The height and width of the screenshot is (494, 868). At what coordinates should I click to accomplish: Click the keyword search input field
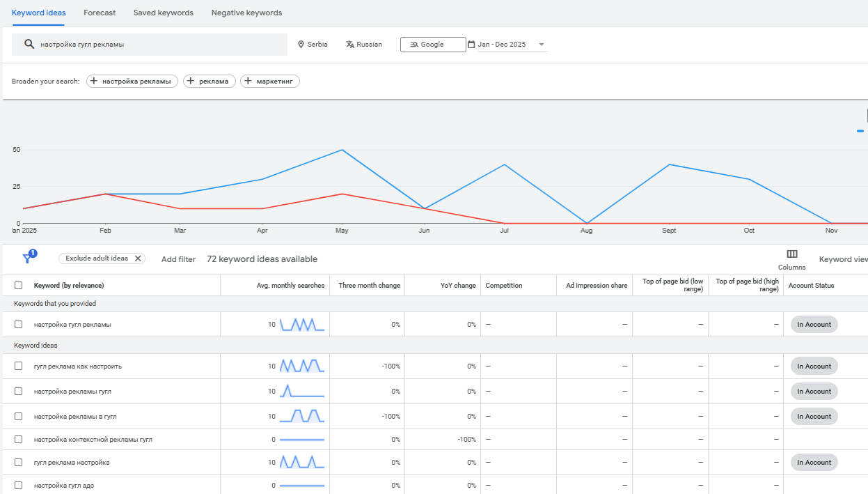pyautogui.click(x=160, y=45)
